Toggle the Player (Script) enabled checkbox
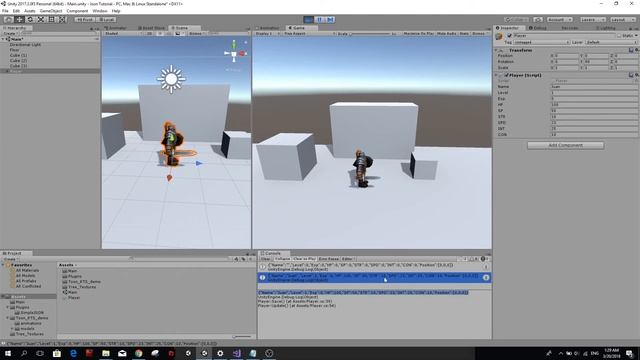 506,75
